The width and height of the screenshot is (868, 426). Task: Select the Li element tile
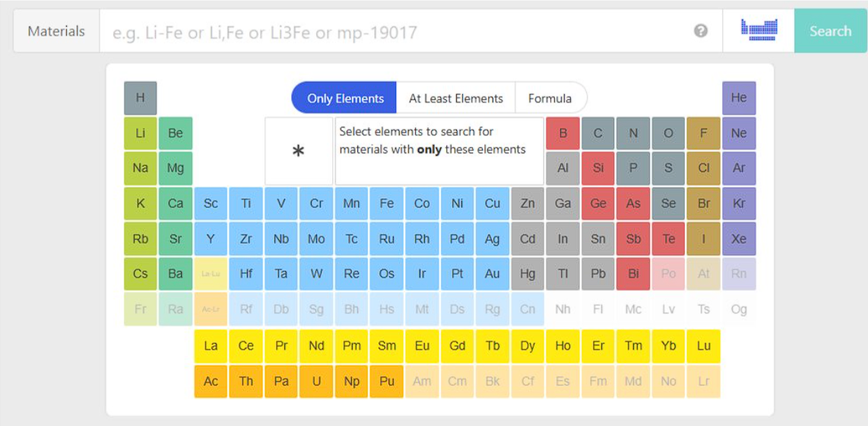141,134
